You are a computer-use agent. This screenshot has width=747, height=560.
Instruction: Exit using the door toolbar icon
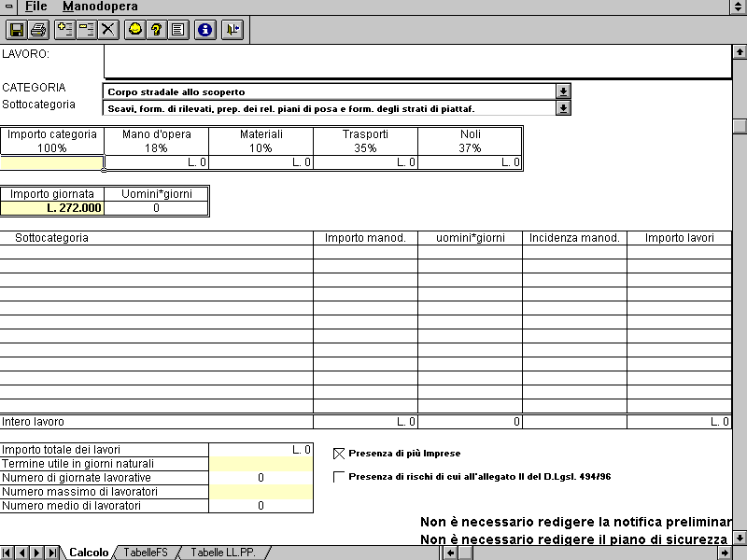[233, 30]
